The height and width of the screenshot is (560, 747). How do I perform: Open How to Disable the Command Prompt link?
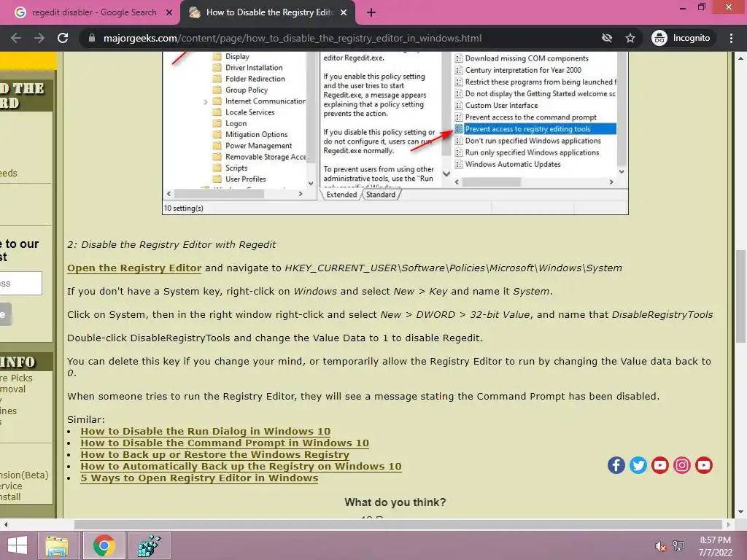pos(225,443)
